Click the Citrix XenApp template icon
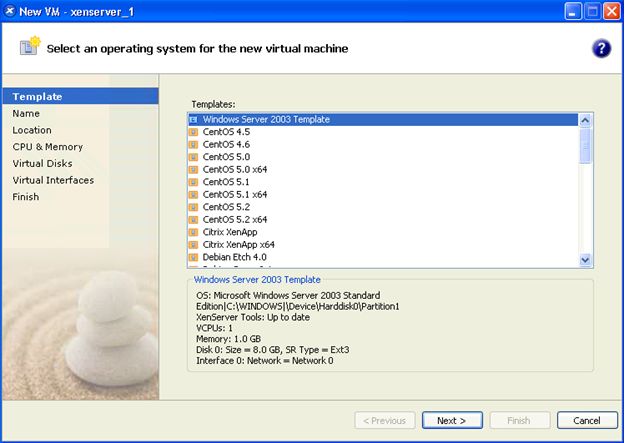Viewport: 625px width, 443px height. click(x=194, y=232)
